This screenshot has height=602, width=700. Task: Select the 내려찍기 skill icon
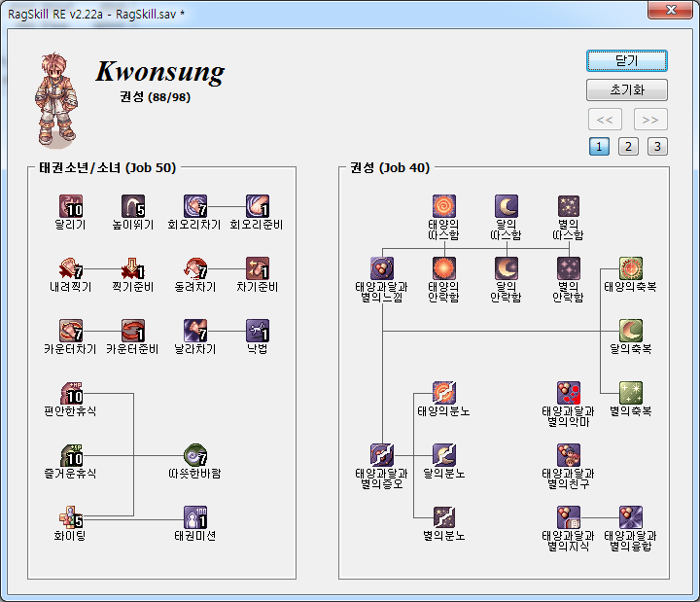(71, 268)
